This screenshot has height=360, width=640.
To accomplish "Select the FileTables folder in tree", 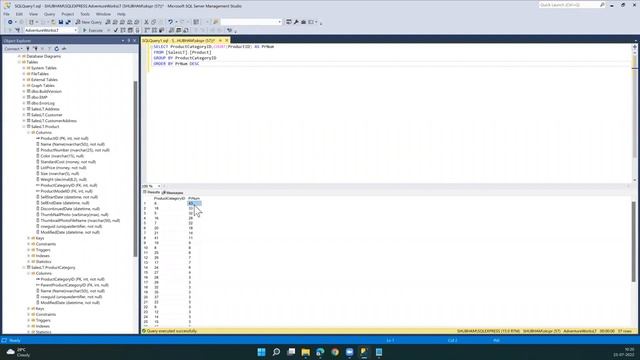I will [40, 74].
